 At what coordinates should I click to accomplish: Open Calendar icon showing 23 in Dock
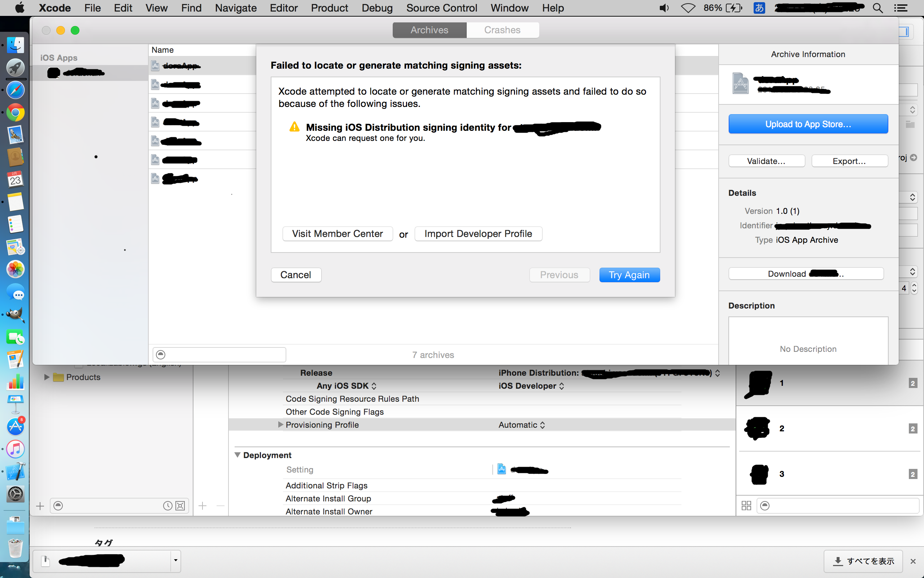coord(16,180)
